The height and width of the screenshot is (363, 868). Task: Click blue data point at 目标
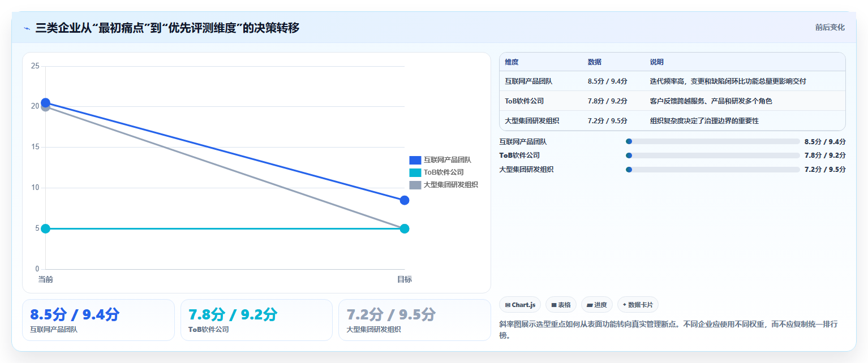[405, 200]
